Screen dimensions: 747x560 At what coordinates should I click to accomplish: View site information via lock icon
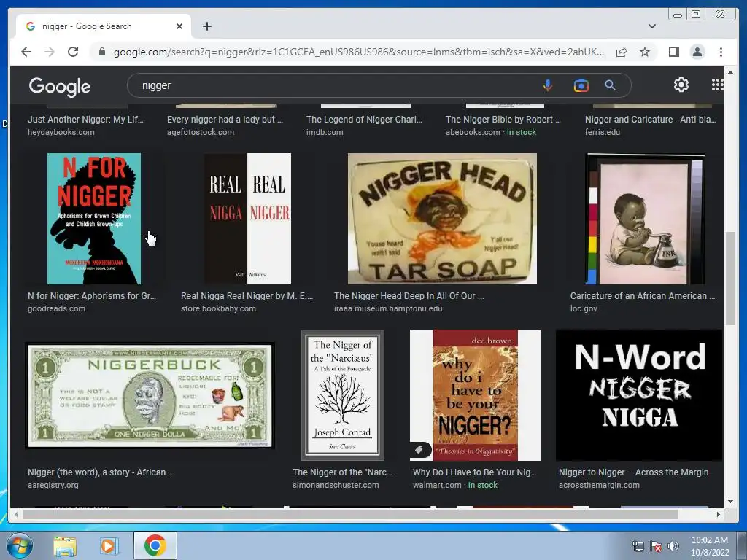pyautogui.click(x=102, y=52)
